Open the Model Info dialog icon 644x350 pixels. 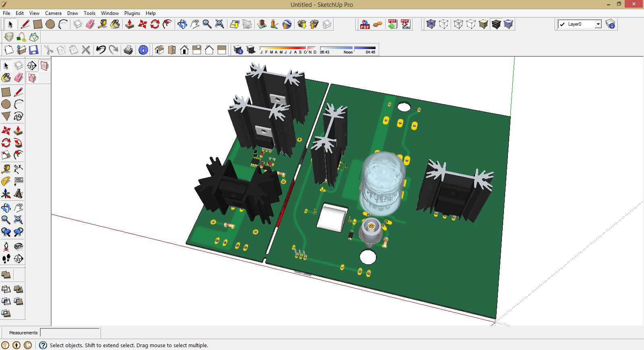pyautogui.click(x=143, y=50)
